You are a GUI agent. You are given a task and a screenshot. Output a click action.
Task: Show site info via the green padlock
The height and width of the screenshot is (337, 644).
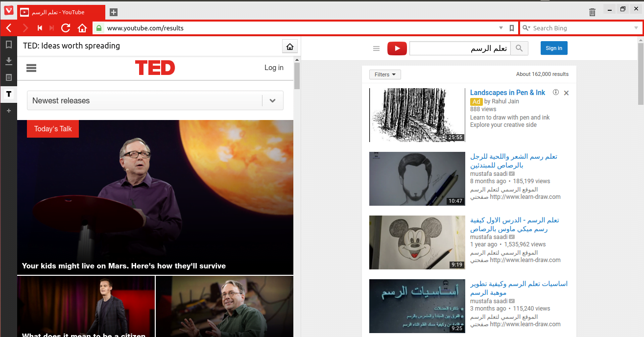[x=99, y=28]
